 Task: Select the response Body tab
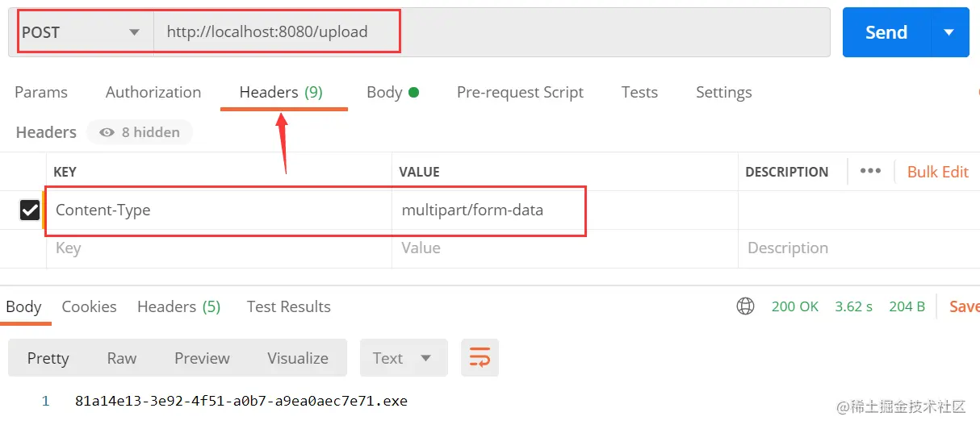(23, 306)
